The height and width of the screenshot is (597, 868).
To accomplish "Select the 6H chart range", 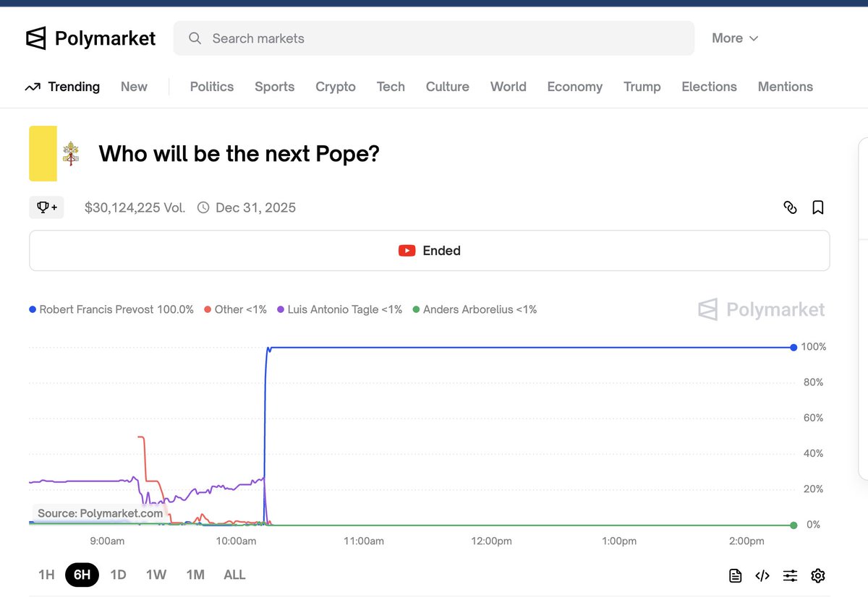I will tap(82, 575).
